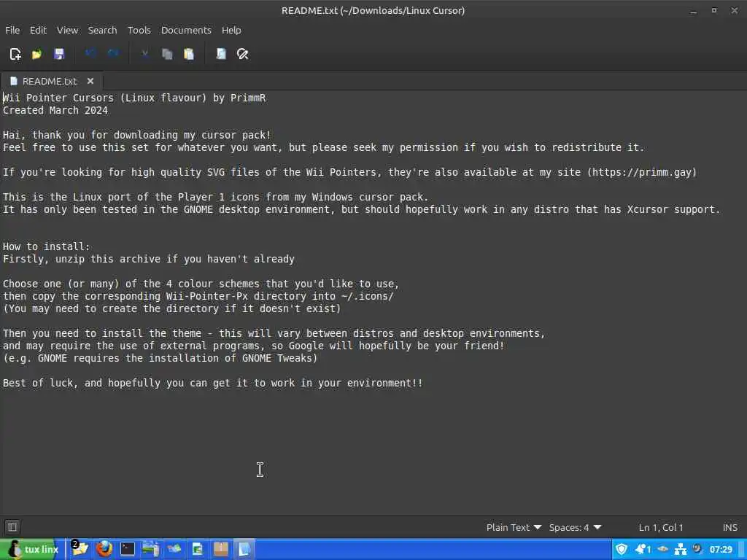
Task: Click the Paste clipboard icon
Action: 189,54
